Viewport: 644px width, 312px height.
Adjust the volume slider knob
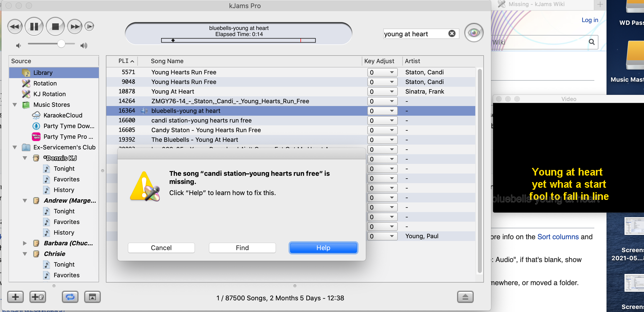coord(61,44)
